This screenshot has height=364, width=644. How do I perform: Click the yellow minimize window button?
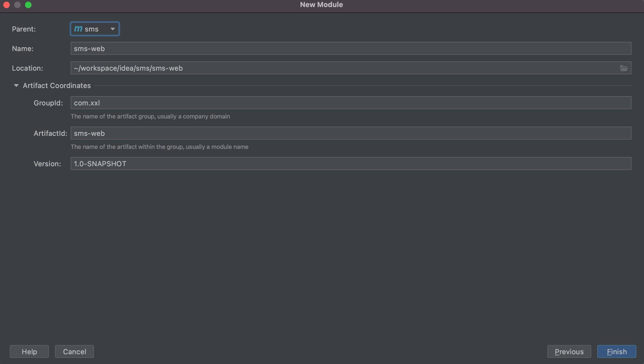tap(17, 5)
